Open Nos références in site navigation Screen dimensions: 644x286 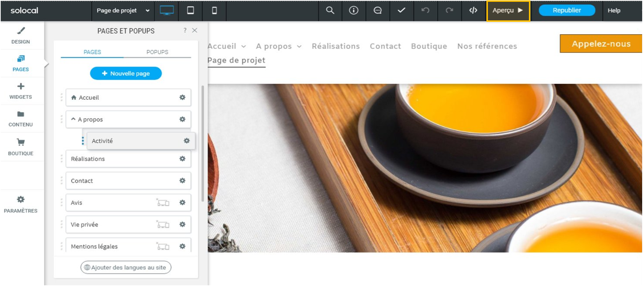tap(487, 46)
